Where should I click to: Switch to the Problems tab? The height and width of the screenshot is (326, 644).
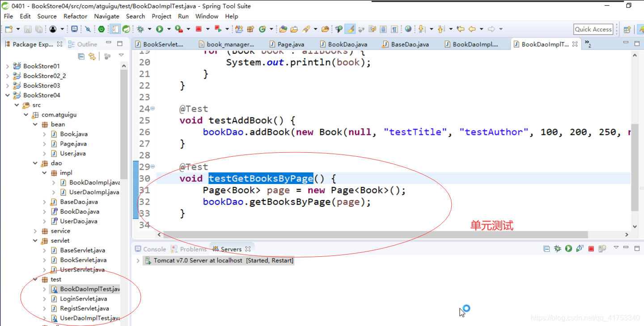point(189,249)
